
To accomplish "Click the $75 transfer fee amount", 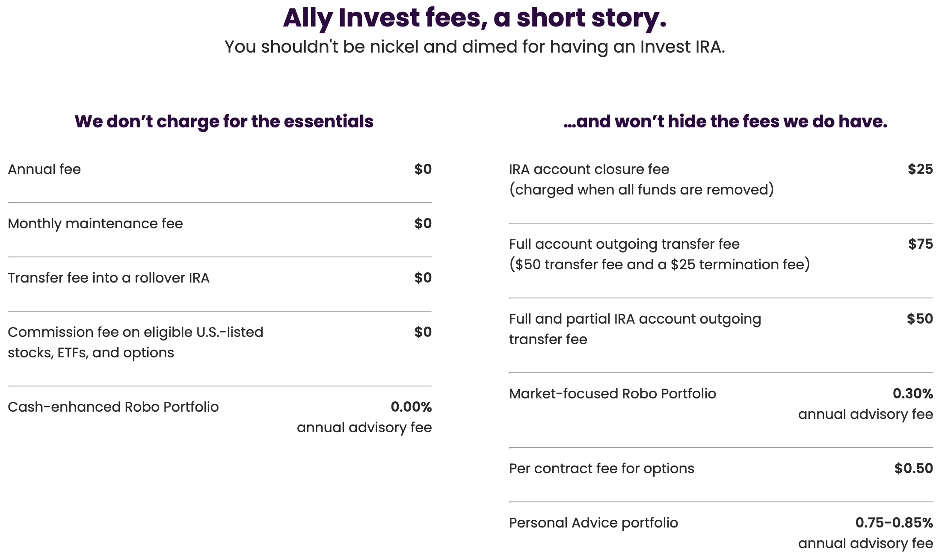I will point(920,244).
